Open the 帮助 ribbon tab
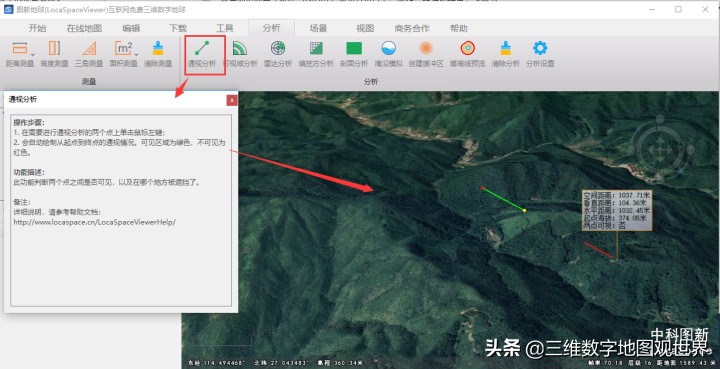The width and height of the screenshot is (720, 369). tap(459, 28)
